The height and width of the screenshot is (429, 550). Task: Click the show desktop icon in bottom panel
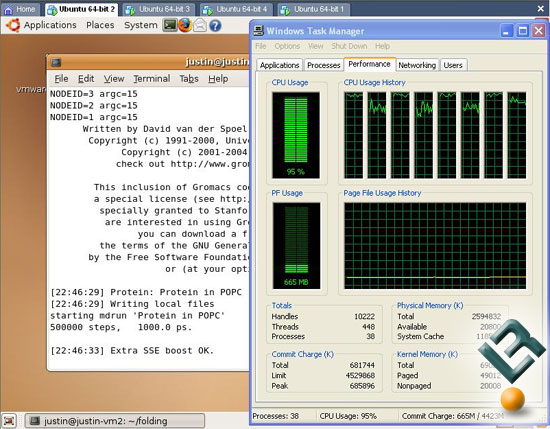tap(9, 421)
